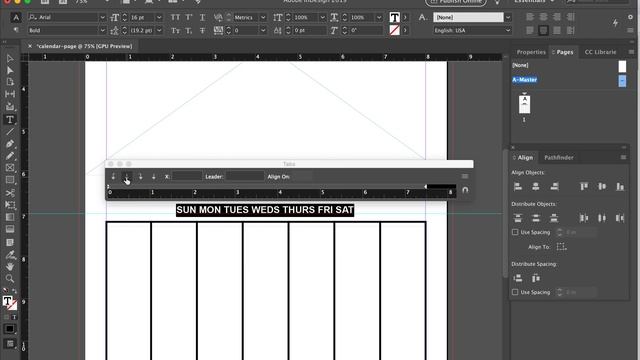Click the align-to-decimal tab button in Tabs panel
This screenshot has width=640, height=360.
153,176
